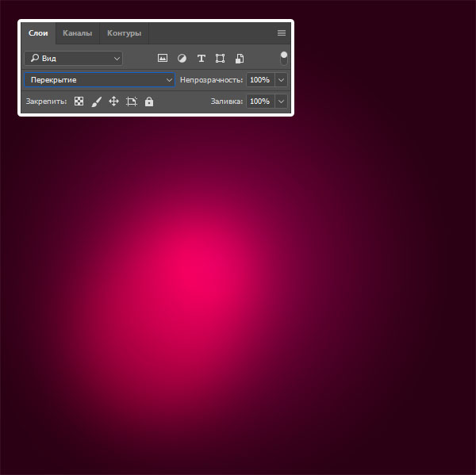The height and width of the screenshot is (475, 476).
Task: Open the layers panel hamburger menu
Action: click(281, 33)
